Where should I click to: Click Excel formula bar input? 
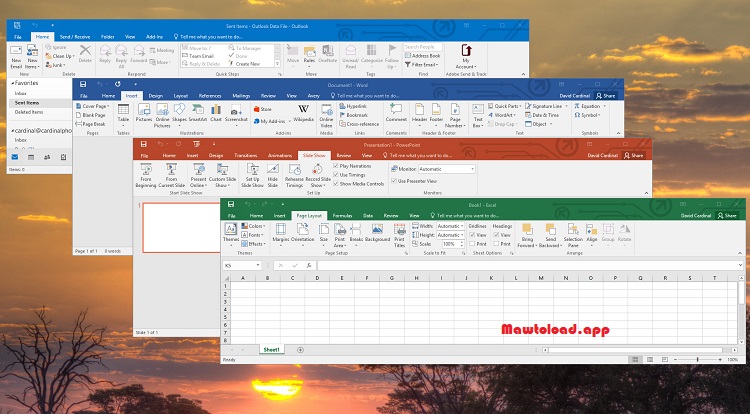point(528,265)
